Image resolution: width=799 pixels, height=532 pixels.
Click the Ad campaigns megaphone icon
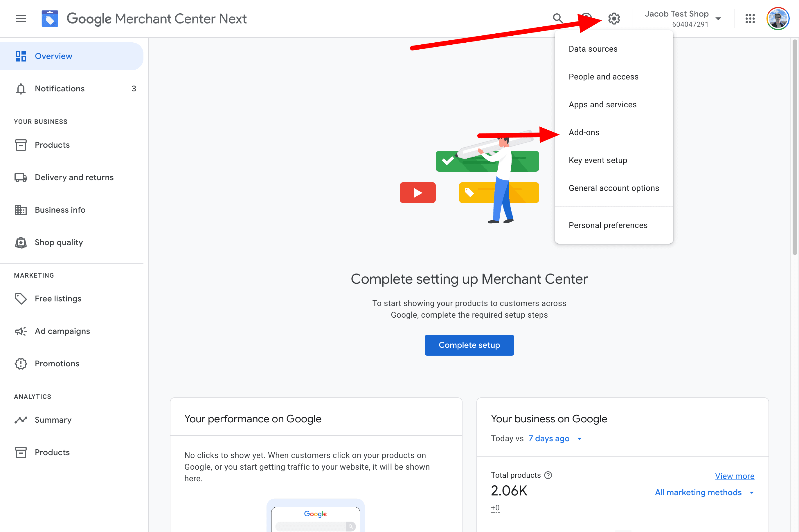21,331
